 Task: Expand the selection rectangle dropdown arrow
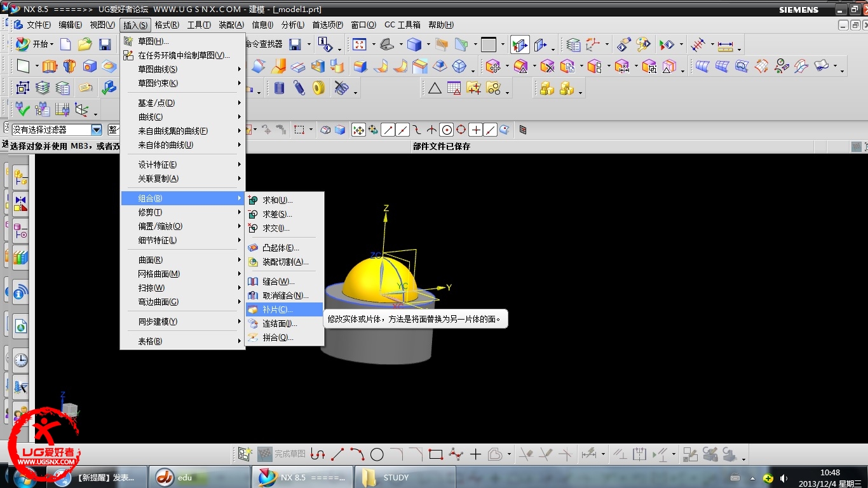click(x=311, y=130)
